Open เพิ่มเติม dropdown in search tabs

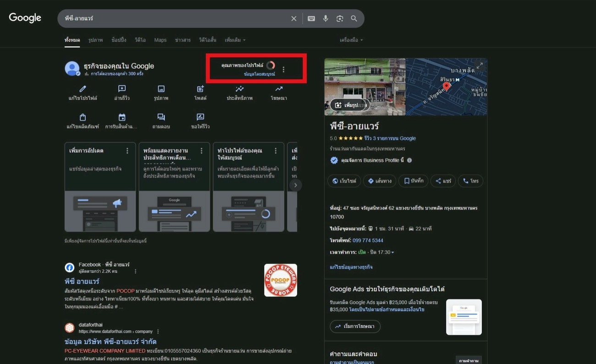point(235,40)
